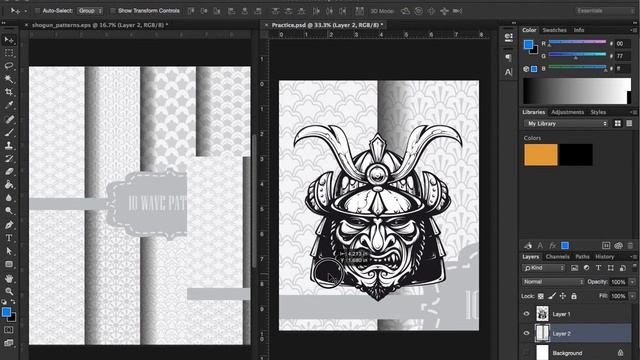This screenshot has height=360, width=640.
Task: Switch to shogun_patterns.eps document tab
Action: click(100, 25)
